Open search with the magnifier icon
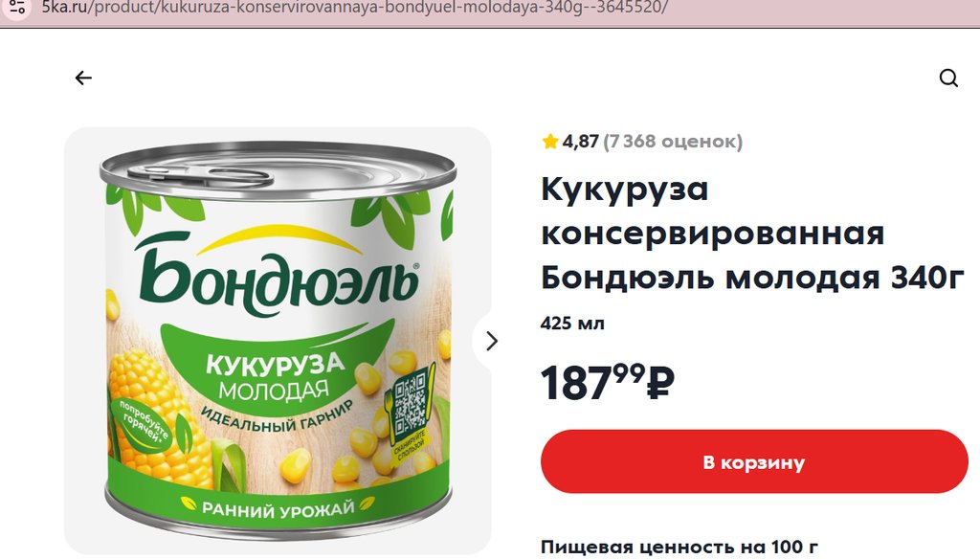 (x=948, y=78)
